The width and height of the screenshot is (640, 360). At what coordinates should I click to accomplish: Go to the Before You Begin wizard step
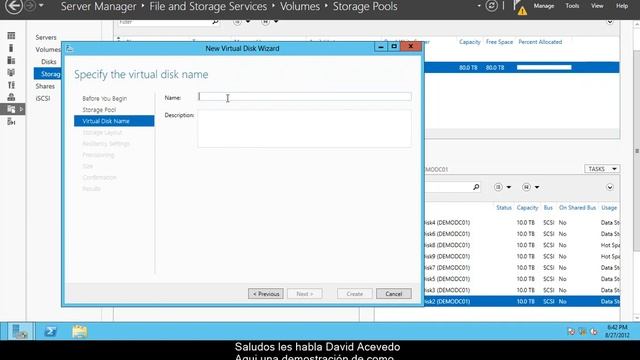point(104,98)
